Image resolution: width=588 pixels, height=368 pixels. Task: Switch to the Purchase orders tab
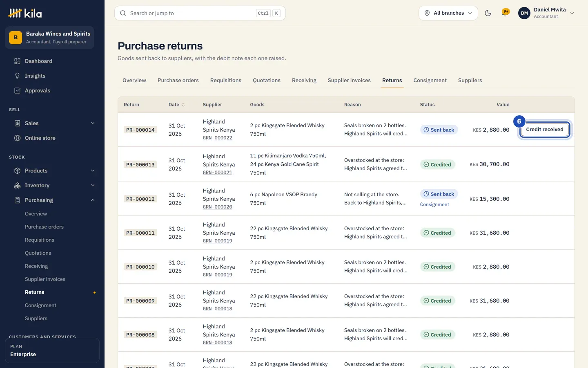pos(178,81)
